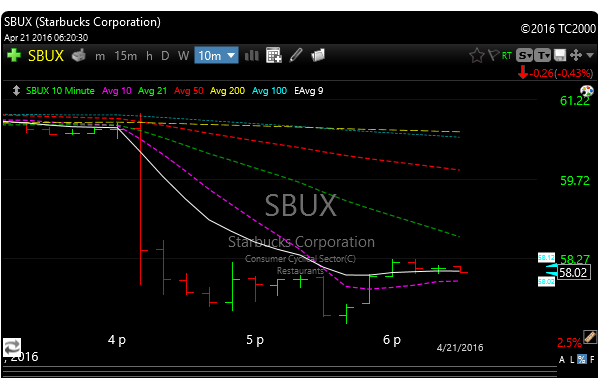Screen dimensions: 598x378
Task: Open the printer icon in toolbar
Action: 79,56
